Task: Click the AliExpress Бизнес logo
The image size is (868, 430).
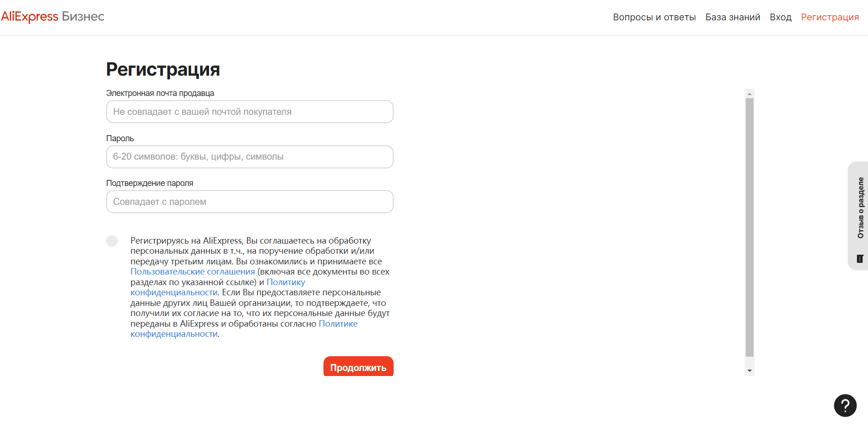Action: [53, 17]
